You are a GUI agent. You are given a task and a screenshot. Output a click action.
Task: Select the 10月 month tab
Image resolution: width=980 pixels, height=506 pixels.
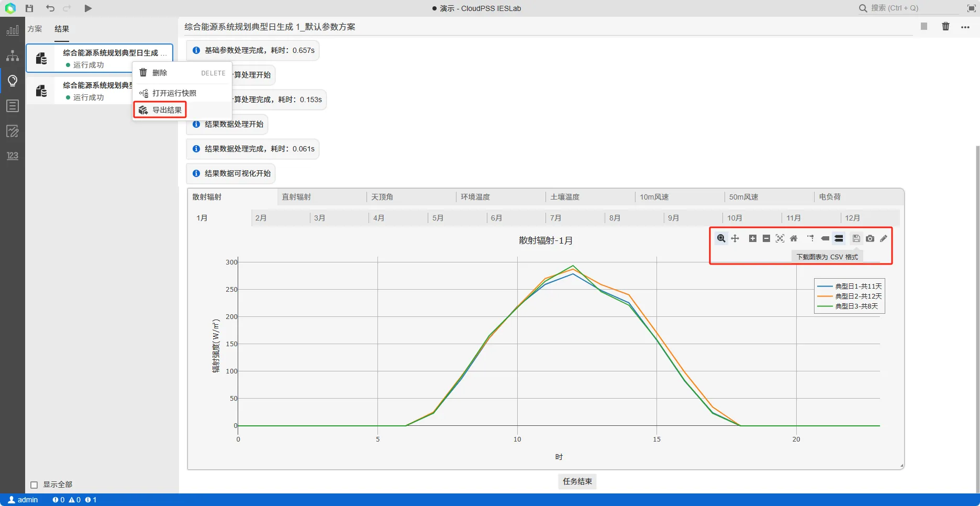753,218
